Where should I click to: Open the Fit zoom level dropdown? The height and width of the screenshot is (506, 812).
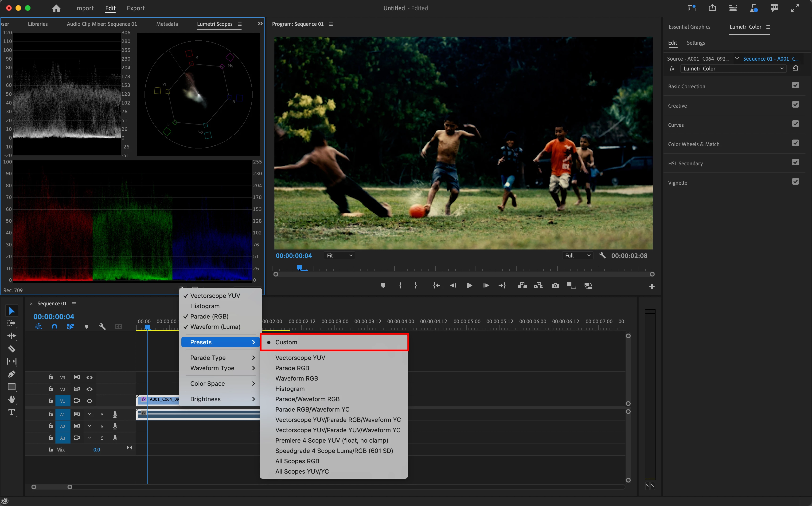[339, 256]
